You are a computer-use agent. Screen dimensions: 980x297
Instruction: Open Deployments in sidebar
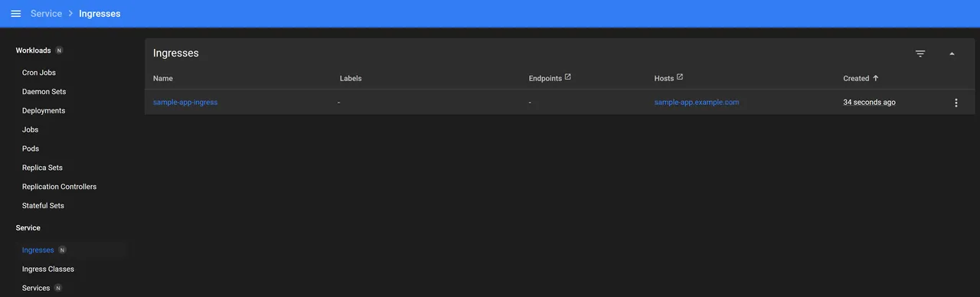point(44,111)
